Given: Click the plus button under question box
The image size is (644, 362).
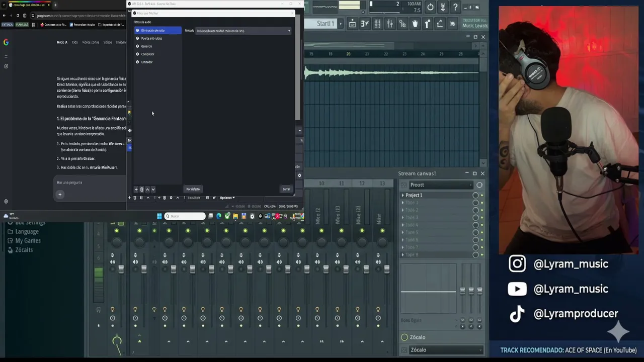Looking at the screenshot, I should 60,195.
